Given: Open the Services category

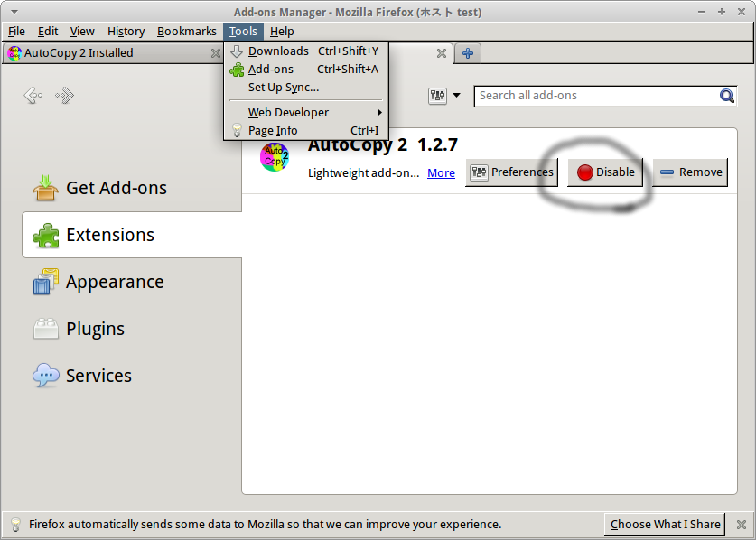Looking at the screenshot, I should coord(131,375).
